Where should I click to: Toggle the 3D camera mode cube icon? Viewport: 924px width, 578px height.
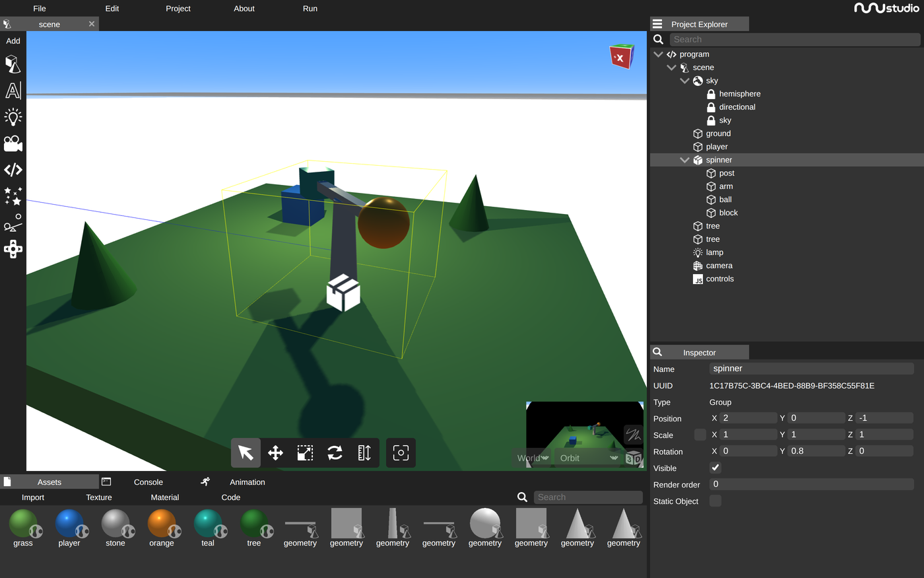(x=633, y=458)
